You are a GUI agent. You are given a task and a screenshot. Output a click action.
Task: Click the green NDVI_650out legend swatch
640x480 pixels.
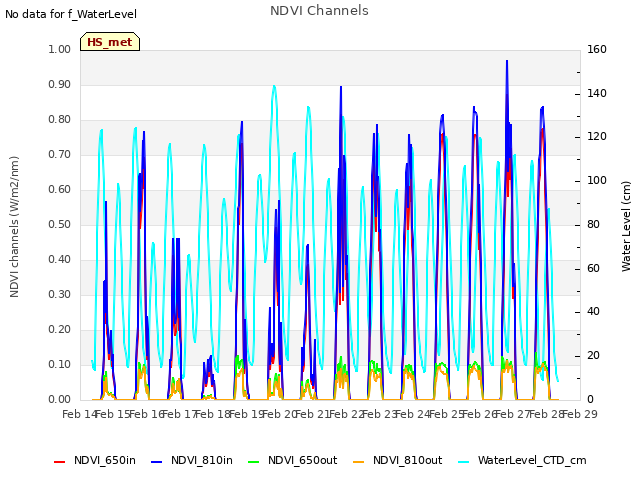(x=254, y=462)
